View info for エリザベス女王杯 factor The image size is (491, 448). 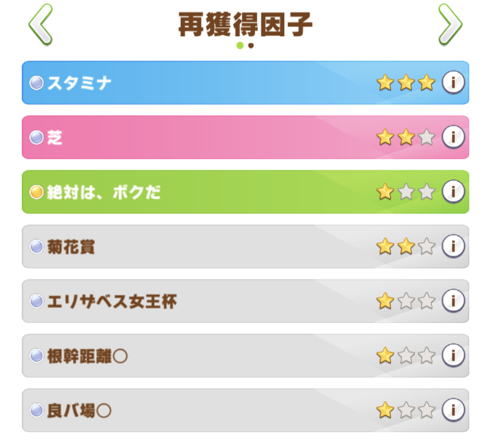pyautogui.click(x=453, y=301)
